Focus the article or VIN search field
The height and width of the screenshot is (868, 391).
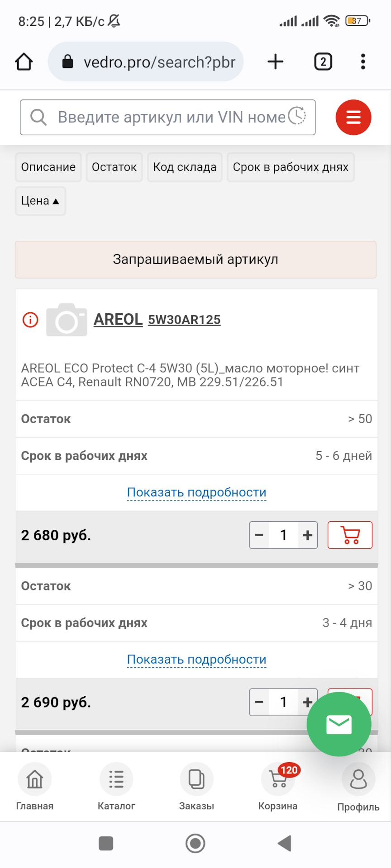(x=167, y=118)
